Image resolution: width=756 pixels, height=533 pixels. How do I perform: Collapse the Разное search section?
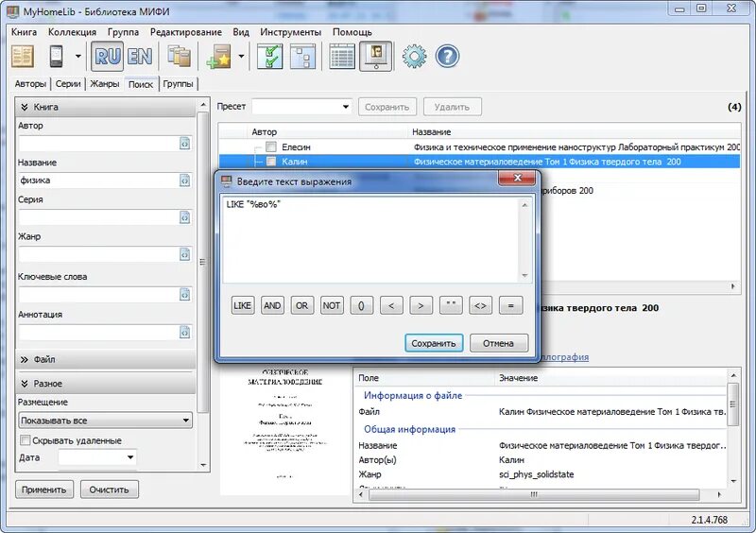105,384
